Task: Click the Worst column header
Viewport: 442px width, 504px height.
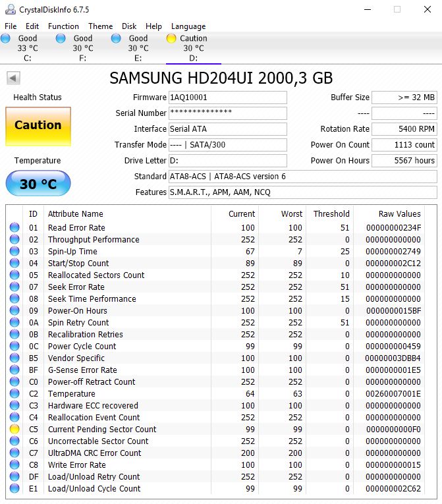Action: [x=292, y=213]
